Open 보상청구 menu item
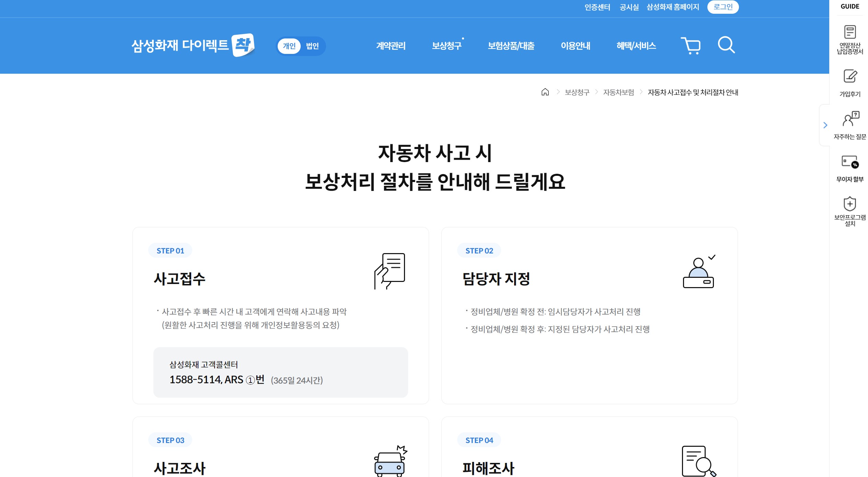 (447, 46)
